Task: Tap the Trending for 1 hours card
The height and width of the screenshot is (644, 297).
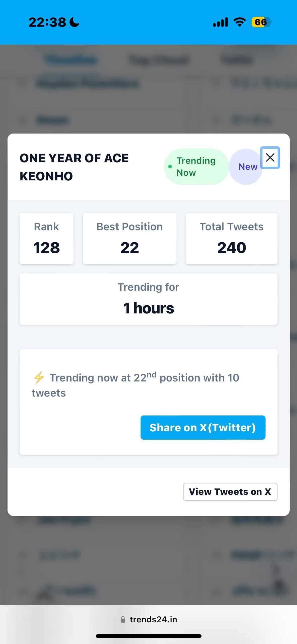Action: [149, 299]
